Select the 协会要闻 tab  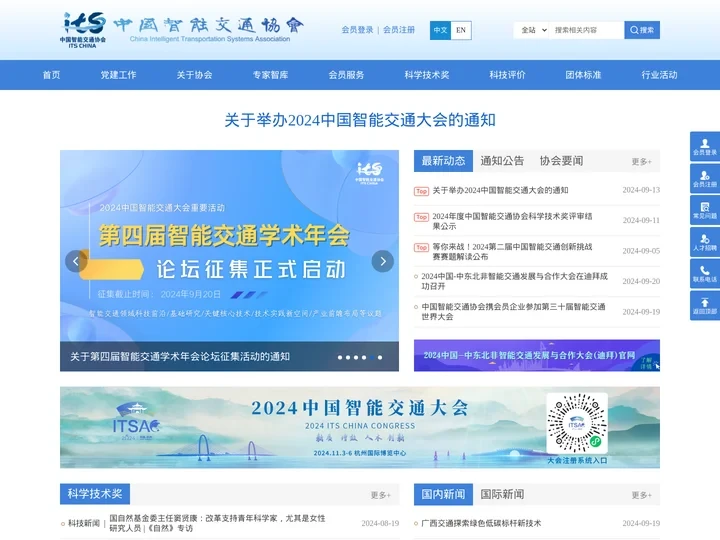[561, 161]
